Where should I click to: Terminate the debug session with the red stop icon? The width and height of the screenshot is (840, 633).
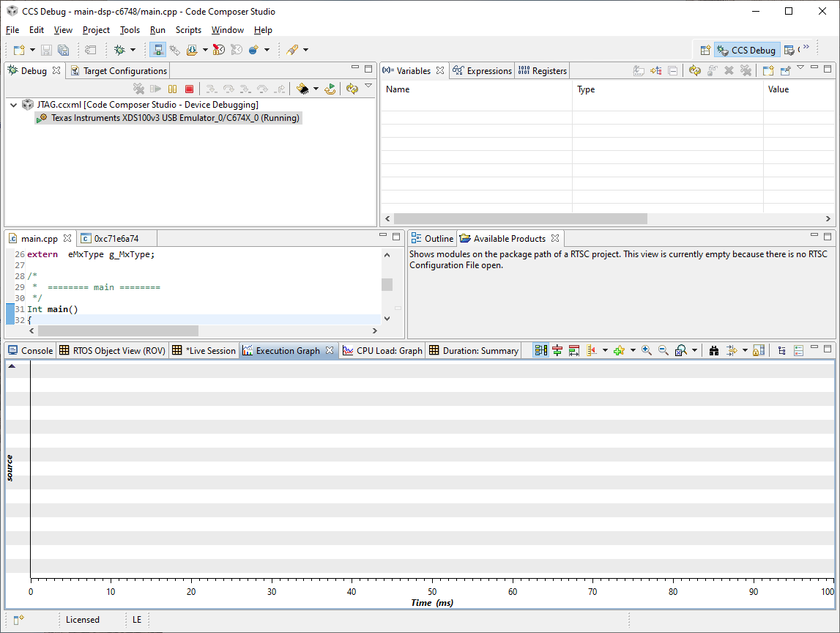coord(189,89)
